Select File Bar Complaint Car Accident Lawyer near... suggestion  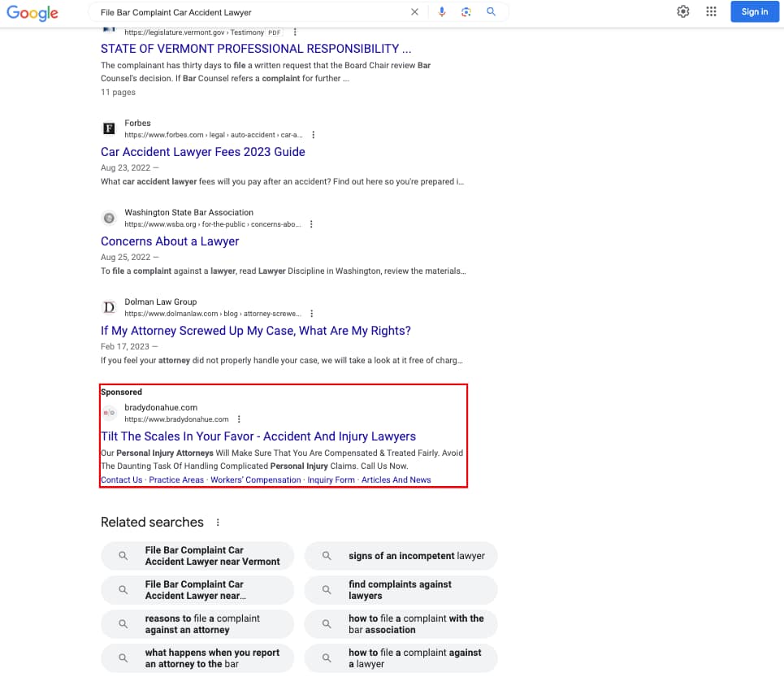(x=197, y=590)
